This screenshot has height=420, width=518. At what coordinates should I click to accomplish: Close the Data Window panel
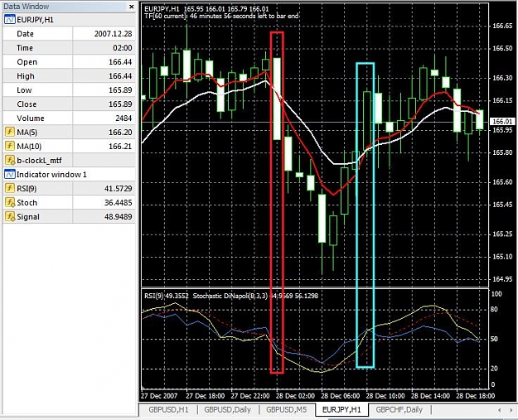132,7
